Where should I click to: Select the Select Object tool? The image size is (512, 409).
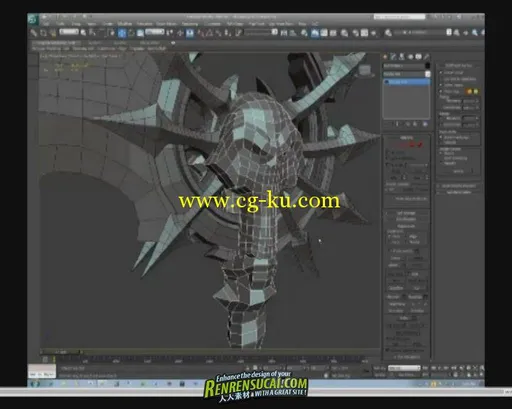click(x=83, y=33)
